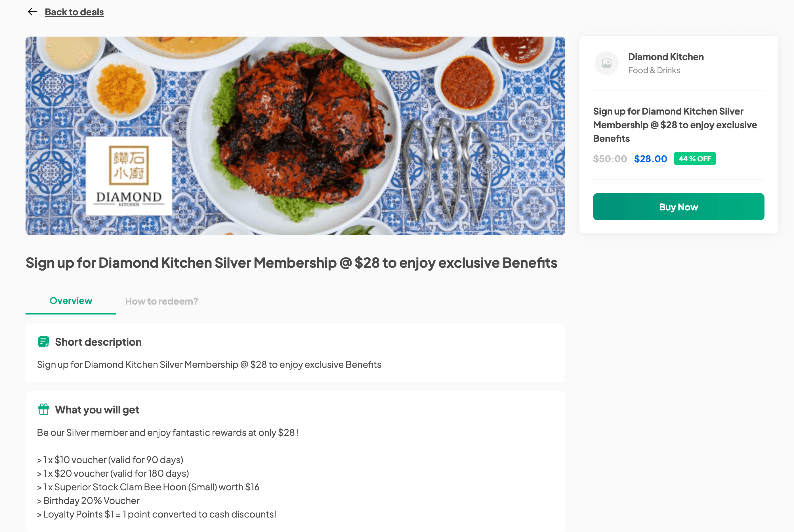
Task: Click the Short description heading
Action: (x=98, y=342)
